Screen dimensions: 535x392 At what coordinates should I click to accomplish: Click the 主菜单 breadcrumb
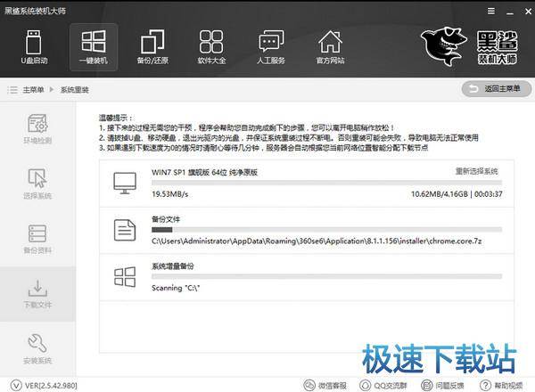tap(33, 90)
